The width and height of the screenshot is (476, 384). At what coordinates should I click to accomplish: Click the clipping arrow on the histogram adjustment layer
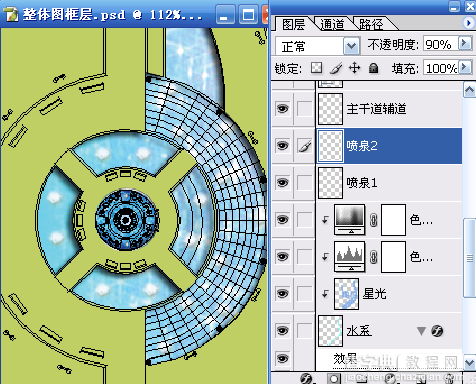click(325, 257)
